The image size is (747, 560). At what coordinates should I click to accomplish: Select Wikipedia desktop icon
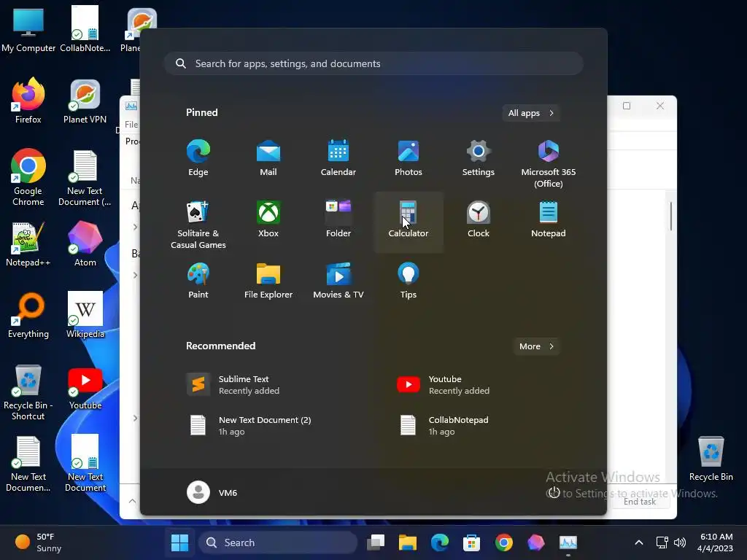click(85, 315)
